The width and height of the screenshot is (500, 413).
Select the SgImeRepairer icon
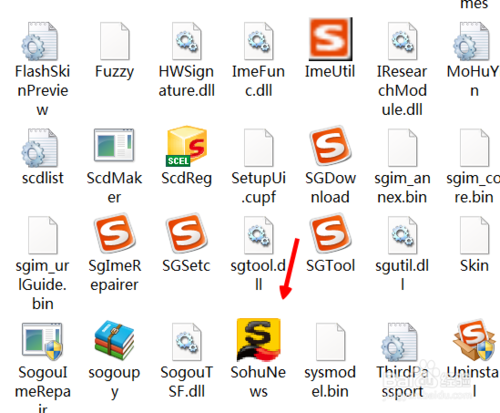[115, 233]
